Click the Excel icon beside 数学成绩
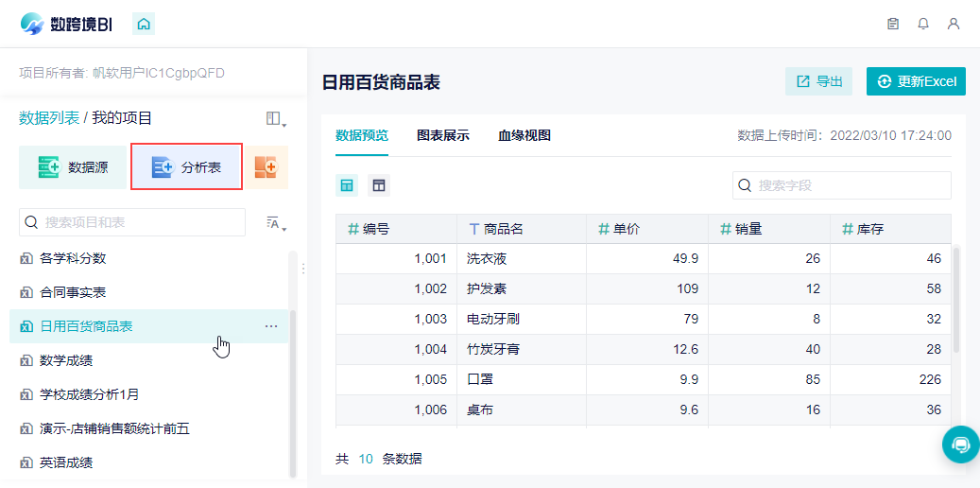Viewport: 980px width, 488px height. [26, 360]
